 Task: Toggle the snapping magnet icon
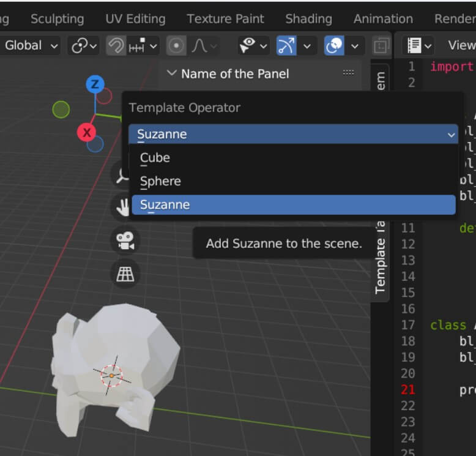coord(116,46)
